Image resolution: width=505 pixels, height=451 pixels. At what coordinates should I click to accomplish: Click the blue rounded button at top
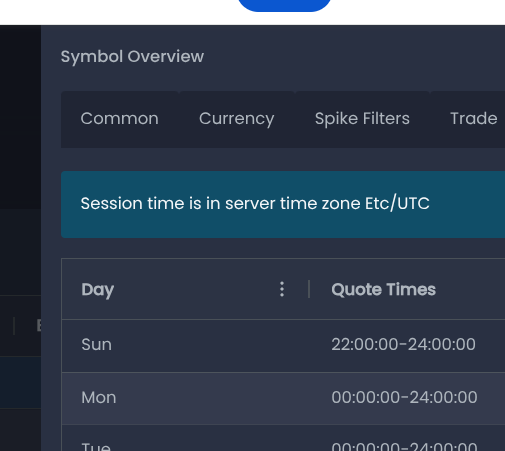[284, 5]
